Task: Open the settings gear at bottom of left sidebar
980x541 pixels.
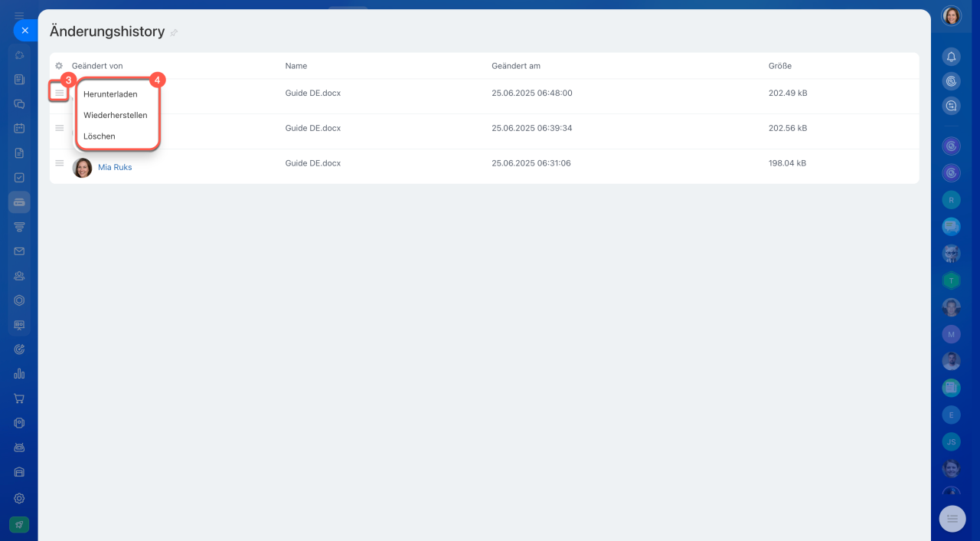Action: 19,498
